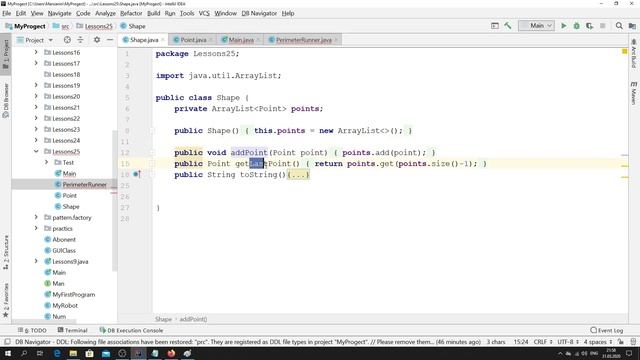Click the Stop square icon
The image size is (640, 360).
(x=602, y=26)
